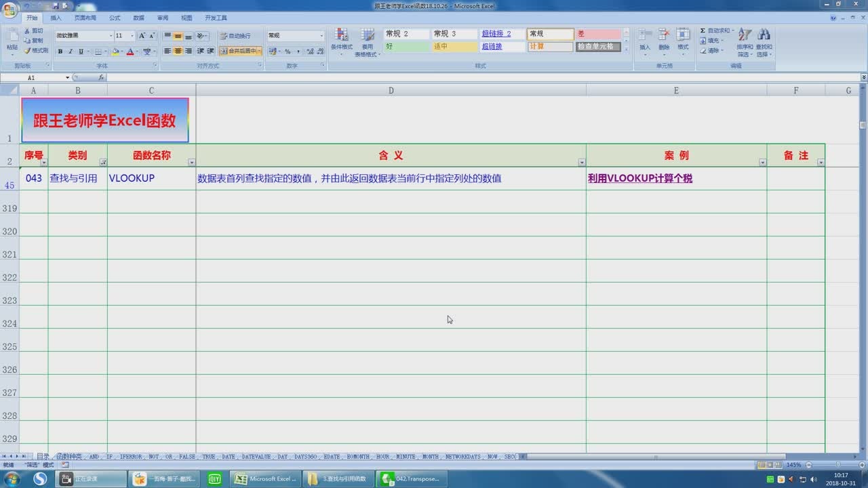Open the 含义 column filter dropdown
Image resolution: width=868 pixels, height=488 pixels.
[x=582, y=163]
